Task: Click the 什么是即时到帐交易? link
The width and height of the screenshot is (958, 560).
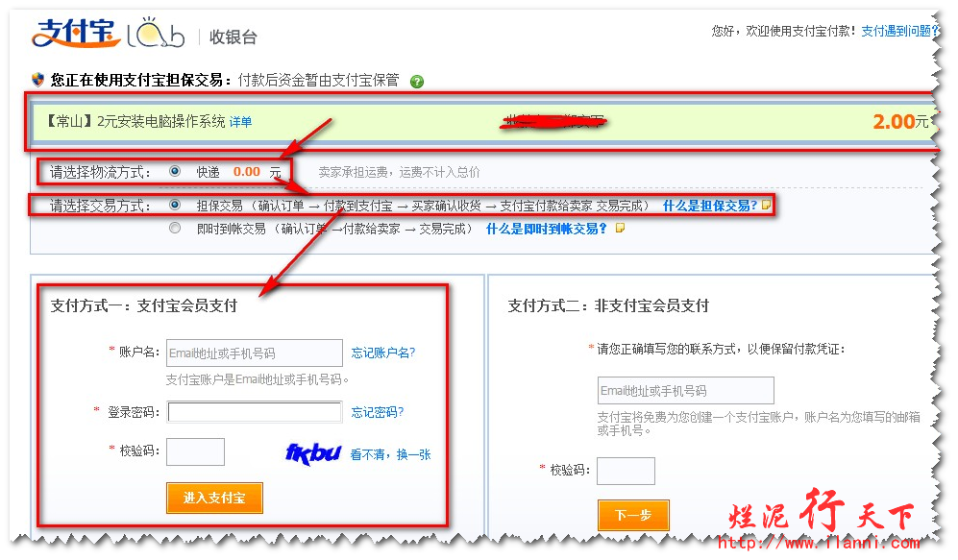Action: tap(546, 229)
